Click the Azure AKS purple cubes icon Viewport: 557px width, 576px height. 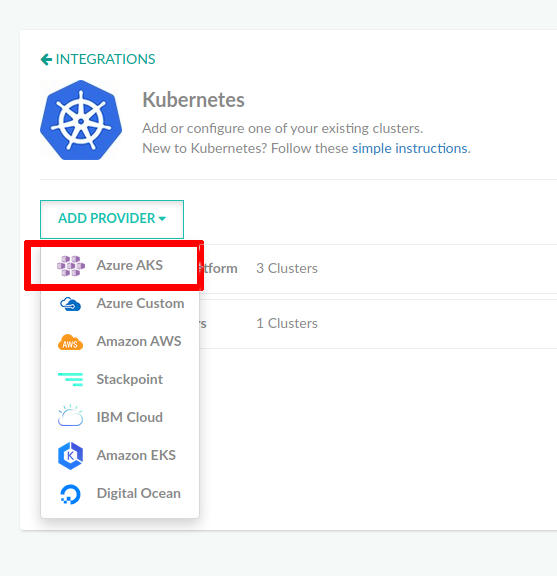[71, 266]
